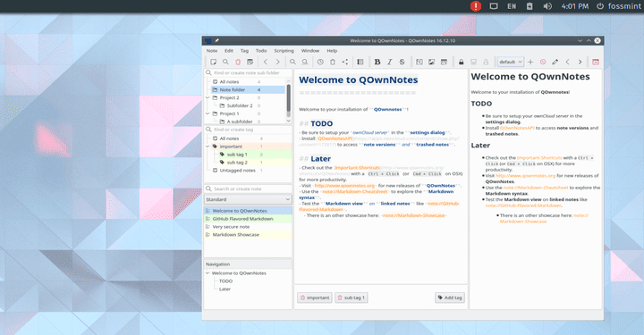This screenshot has width=644, height=335.
Task: Click scrollbar down arrow in folder panel
Action: coord(288,121)
